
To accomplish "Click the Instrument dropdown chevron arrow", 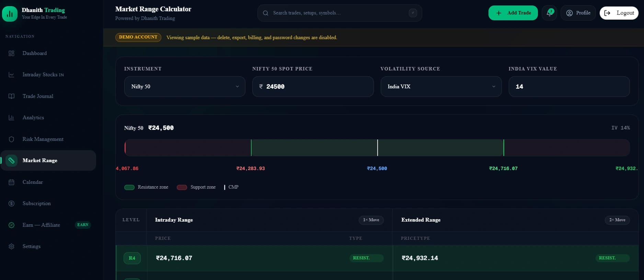I will click(237, 87).
